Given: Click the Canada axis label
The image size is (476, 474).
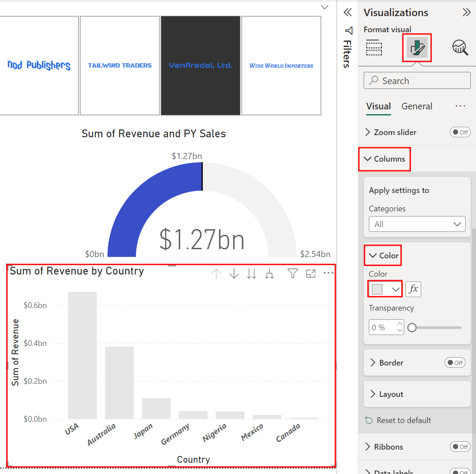Looking at the screenshot, I should pyautogui.click(x=288, y=433).
